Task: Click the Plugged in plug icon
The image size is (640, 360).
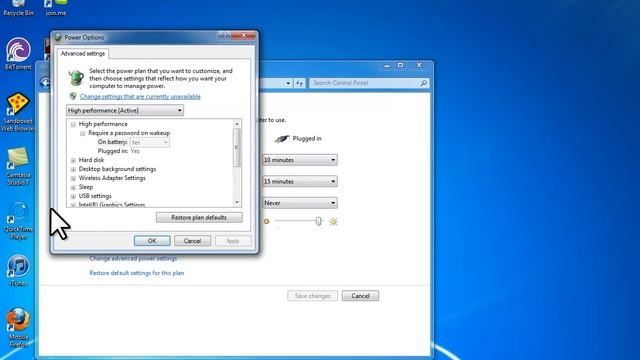Action: (282, 139)
